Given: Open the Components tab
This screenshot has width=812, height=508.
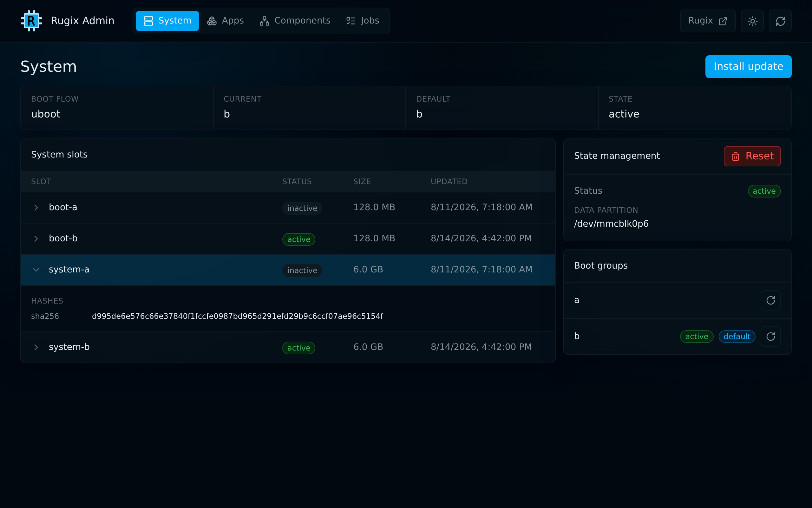Looking at the screenshot, I should coord(295,21).
